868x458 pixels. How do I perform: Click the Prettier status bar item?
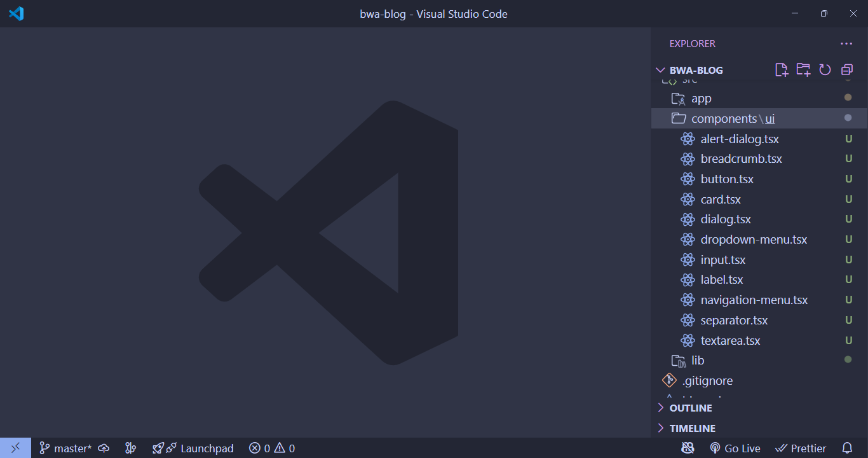(x=801, y=448)
